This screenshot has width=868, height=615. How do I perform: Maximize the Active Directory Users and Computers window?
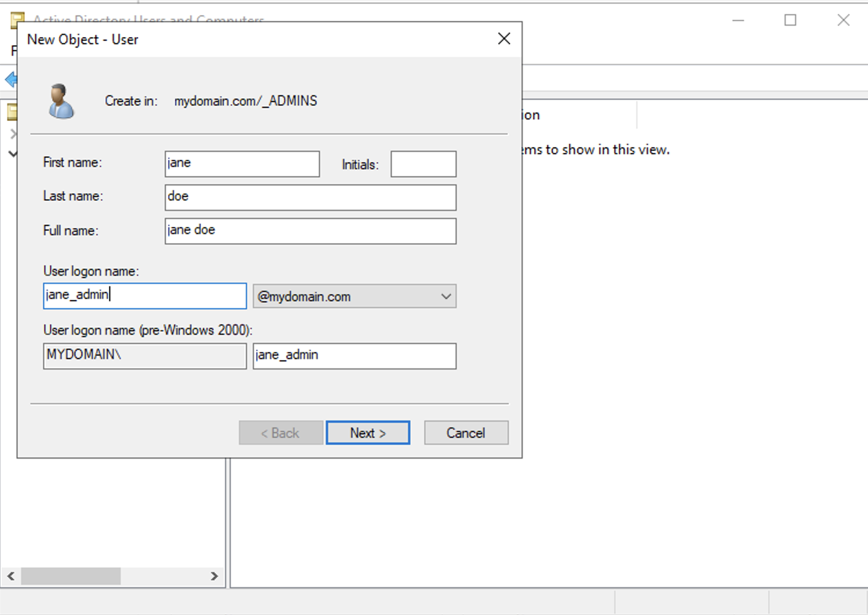790,20
